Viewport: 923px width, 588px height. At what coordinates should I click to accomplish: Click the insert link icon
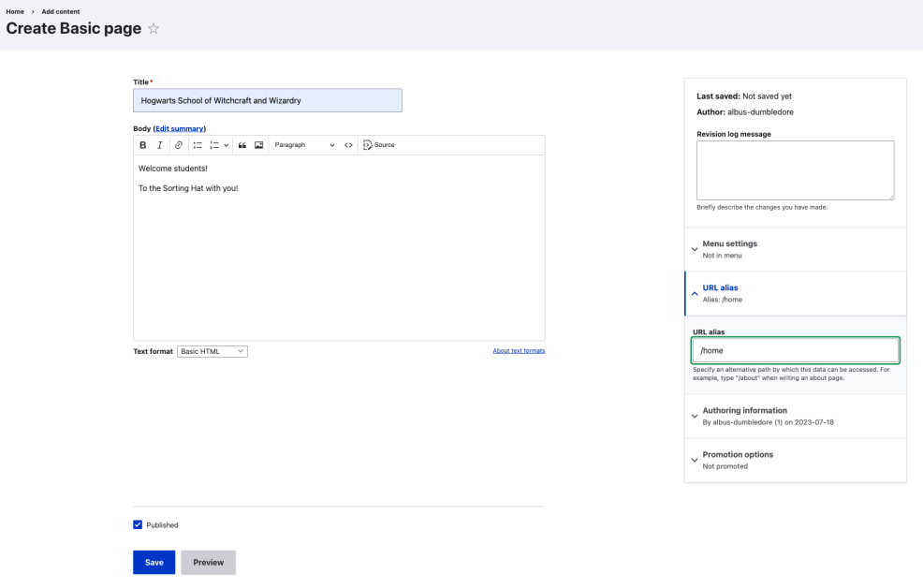coord(178,145)
